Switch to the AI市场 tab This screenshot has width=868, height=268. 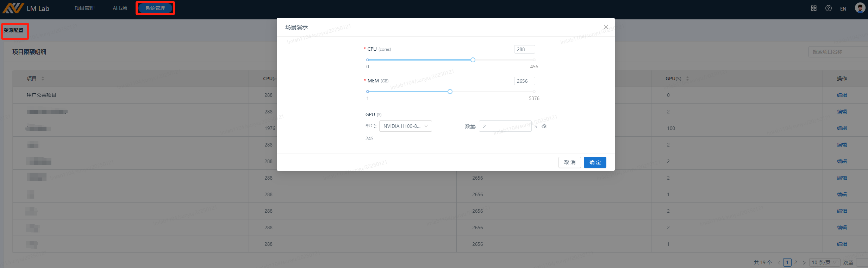120,8
